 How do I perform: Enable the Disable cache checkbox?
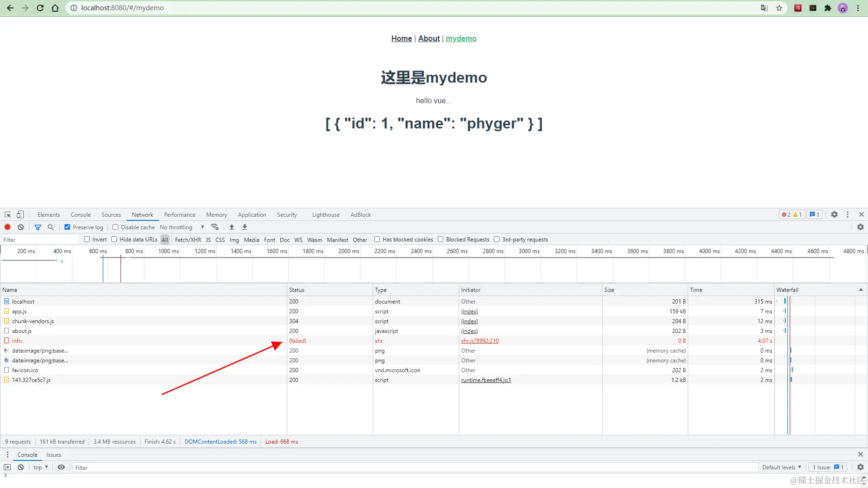[115, 227]
